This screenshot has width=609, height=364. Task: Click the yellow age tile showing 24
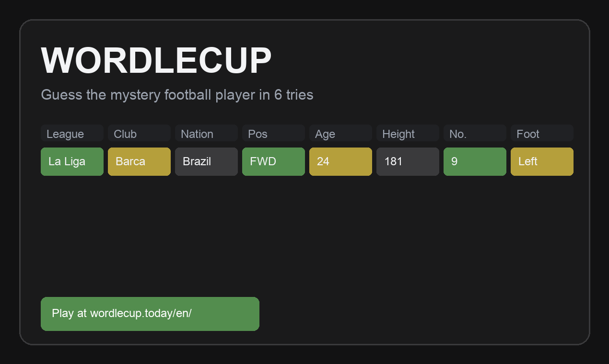point(340,161)
